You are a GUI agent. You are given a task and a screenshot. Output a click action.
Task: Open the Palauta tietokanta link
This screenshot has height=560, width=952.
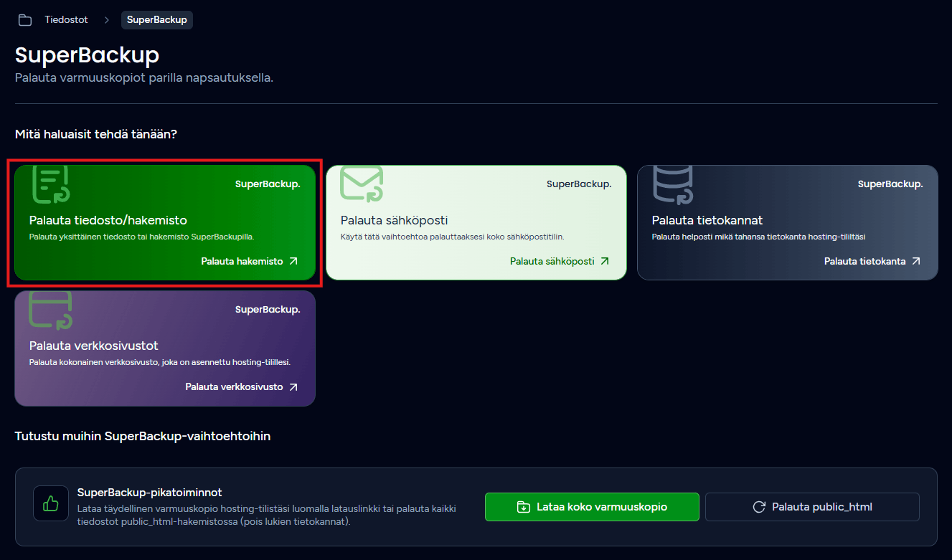pyautogui.click(x=864, y=262)
